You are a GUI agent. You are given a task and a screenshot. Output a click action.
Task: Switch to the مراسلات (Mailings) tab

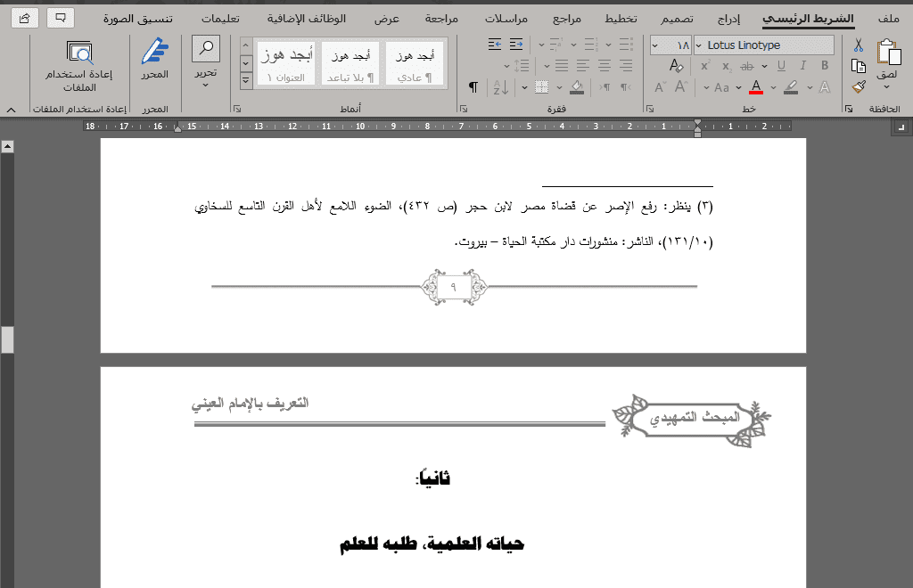506,19
